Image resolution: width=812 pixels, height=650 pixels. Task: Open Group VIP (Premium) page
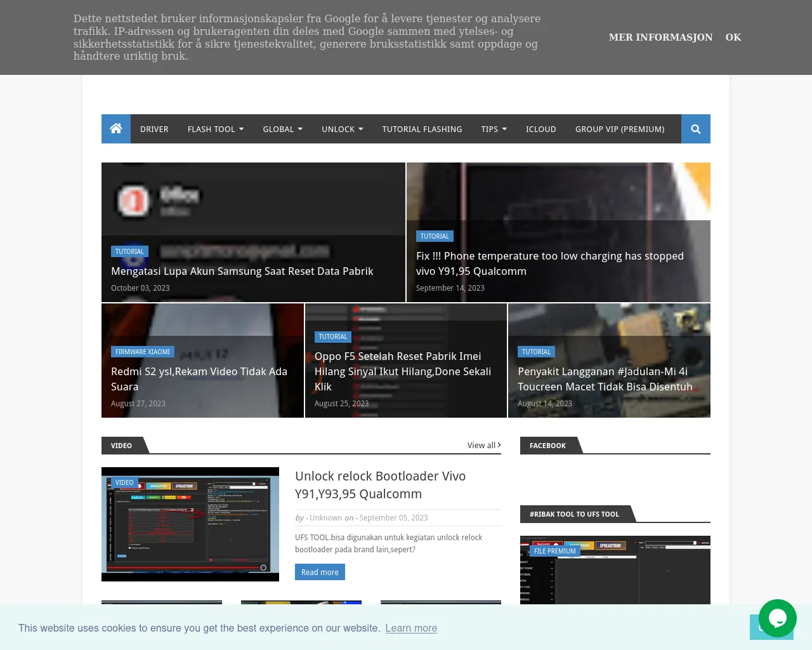[x=620, y=129]
